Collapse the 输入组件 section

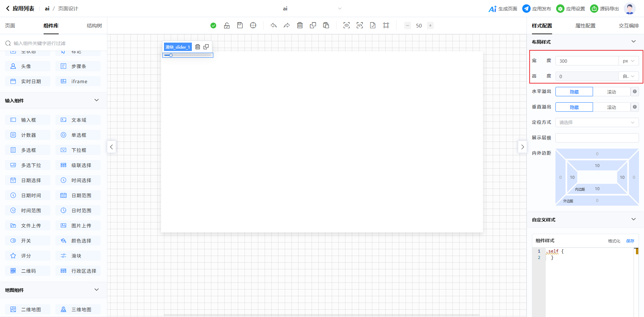click(97, 100)
